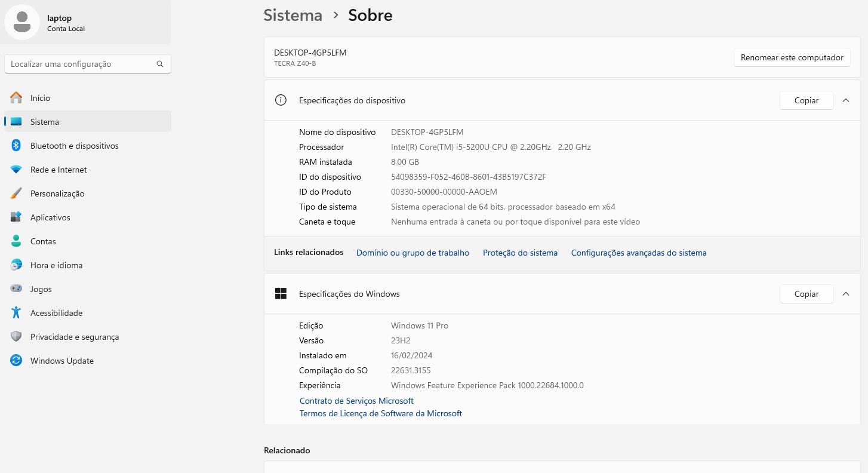Click product ID 00330-50000-00000-AAOEM
This screenshot has height=473, width=868.
coord(444,192)
